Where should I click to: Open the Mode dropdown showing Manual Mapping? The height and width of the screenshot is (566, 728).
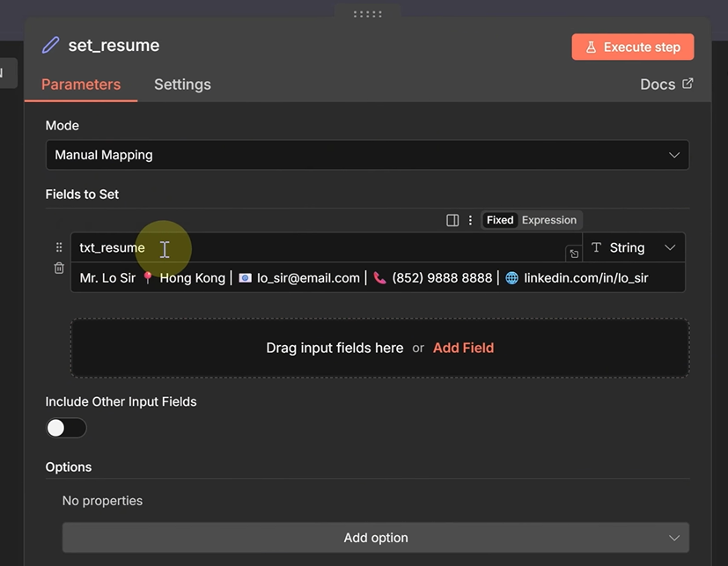point(367,155)
